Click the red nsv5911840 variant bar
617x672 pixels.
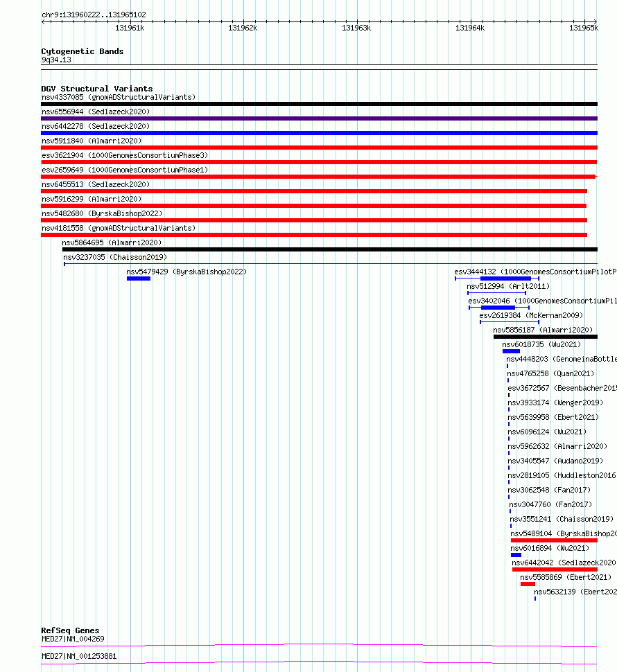click(x=319, y=148)
